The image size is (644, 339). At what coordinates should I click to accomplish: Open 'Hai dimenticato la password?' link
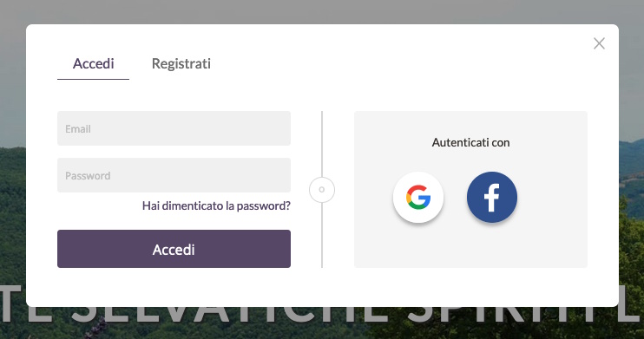point(216,205)
